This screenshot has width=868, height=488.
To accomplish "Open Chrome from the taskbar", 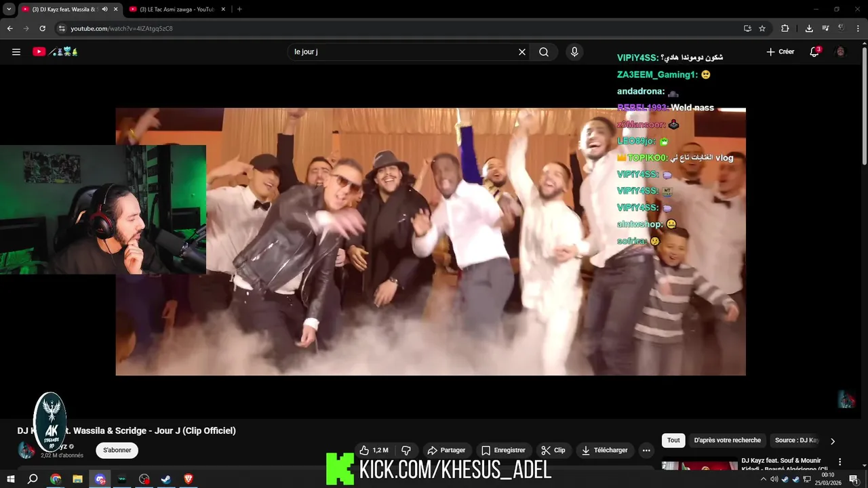I will (56, 479).
